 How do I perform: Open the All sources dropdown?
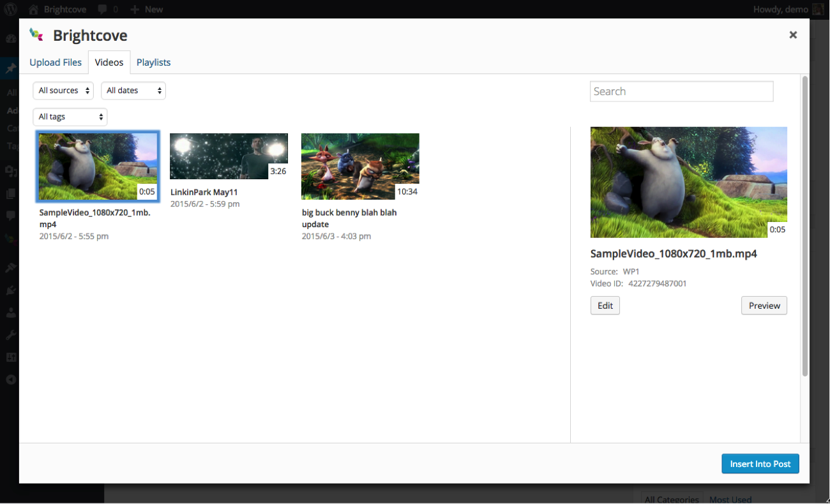click(63, 91)
